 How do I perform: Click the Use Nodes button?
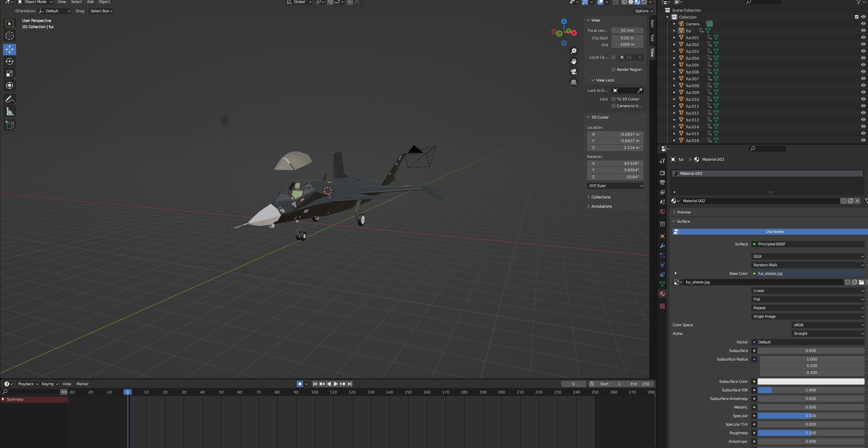(770, 232)
